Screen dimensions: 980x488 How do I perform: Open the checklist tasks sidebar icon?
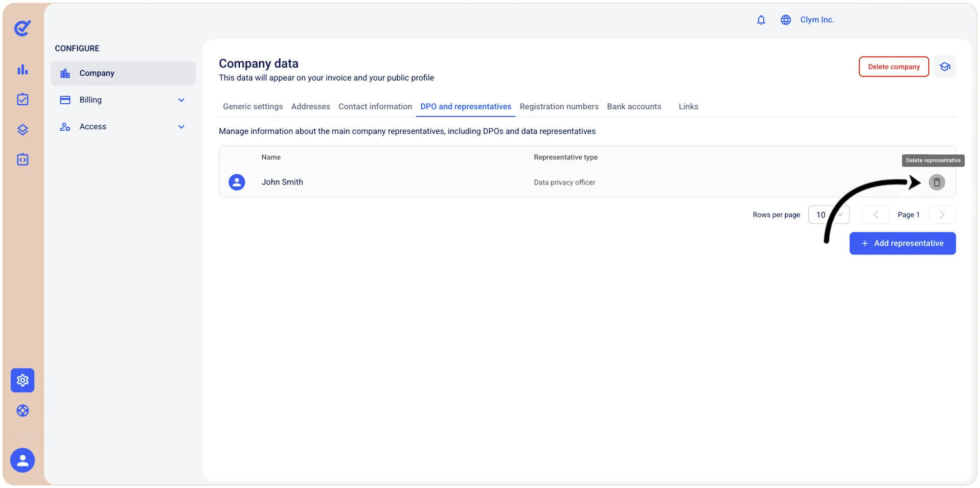[22, 99]
